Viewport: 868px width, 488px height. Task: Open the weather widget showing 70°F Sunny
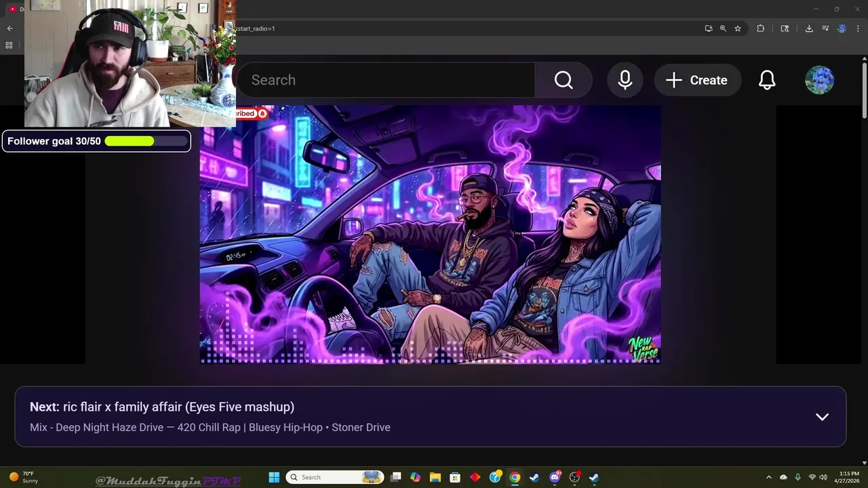click(24, 477)
